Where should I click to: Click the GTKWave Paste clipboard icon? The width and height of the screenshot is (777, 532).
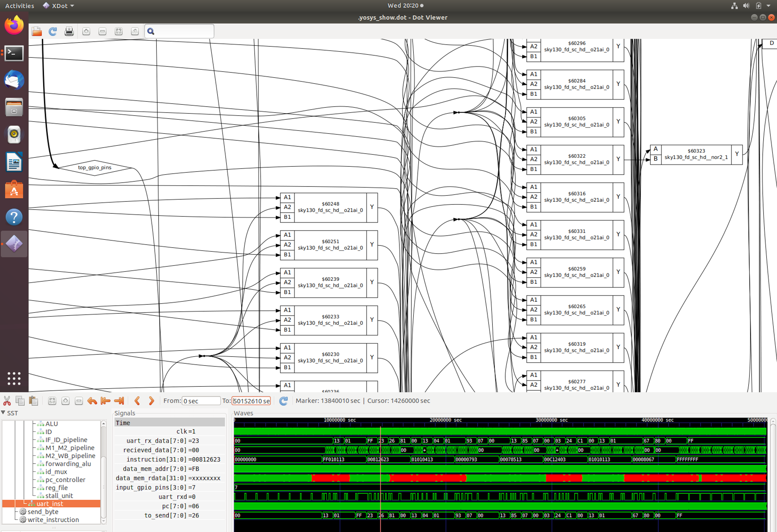33,401
